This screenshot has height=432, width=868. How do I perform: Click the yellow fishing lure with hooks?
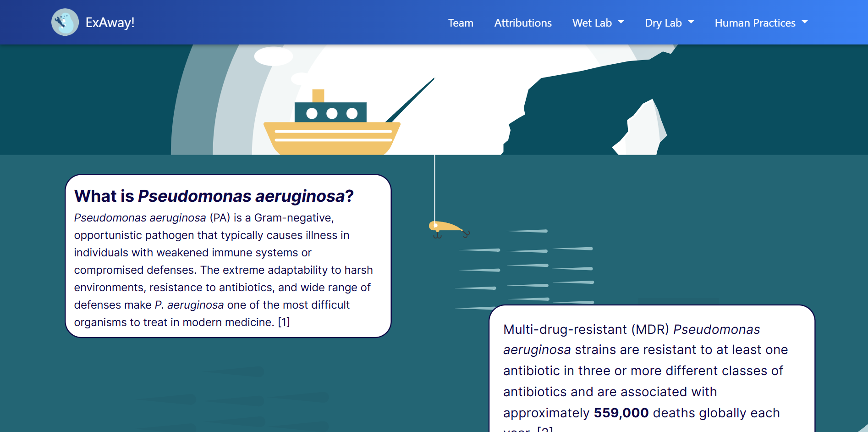(447, 228)
